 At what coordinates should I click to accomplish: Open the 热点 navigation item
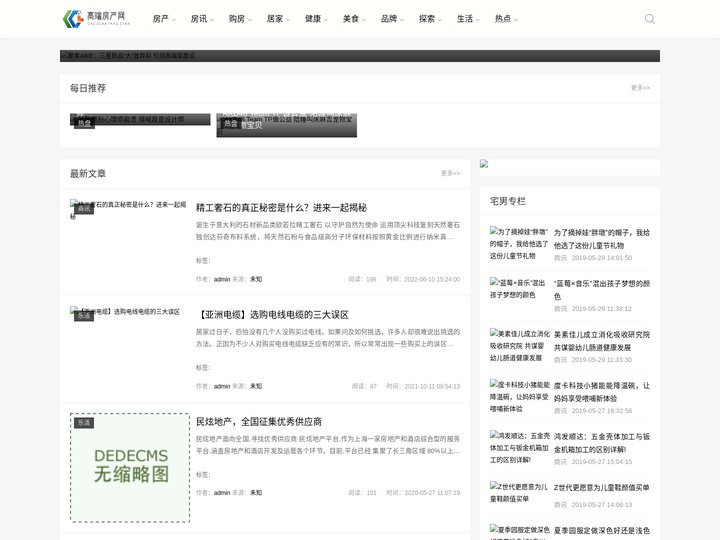(x=503, y=19)
